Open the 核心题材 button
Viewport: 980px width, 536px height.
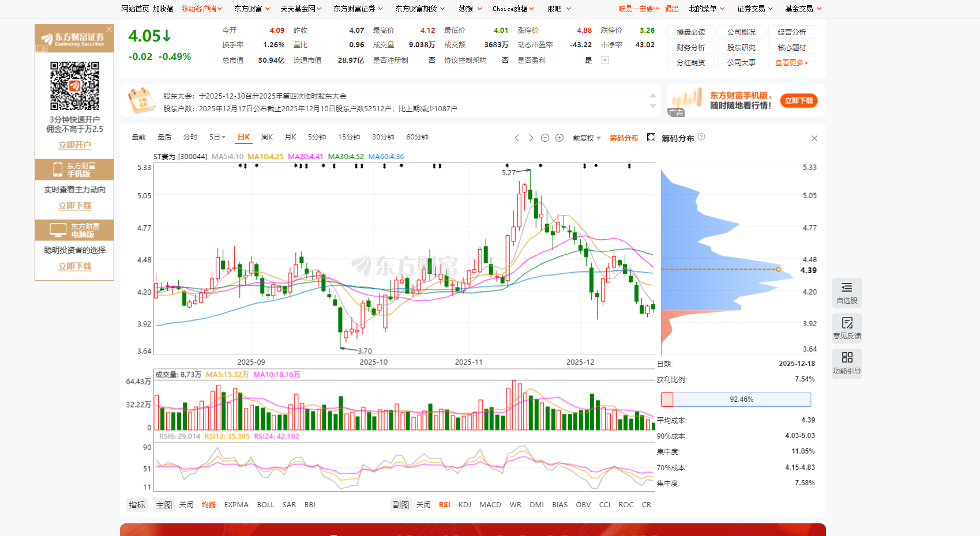(792, 47)
